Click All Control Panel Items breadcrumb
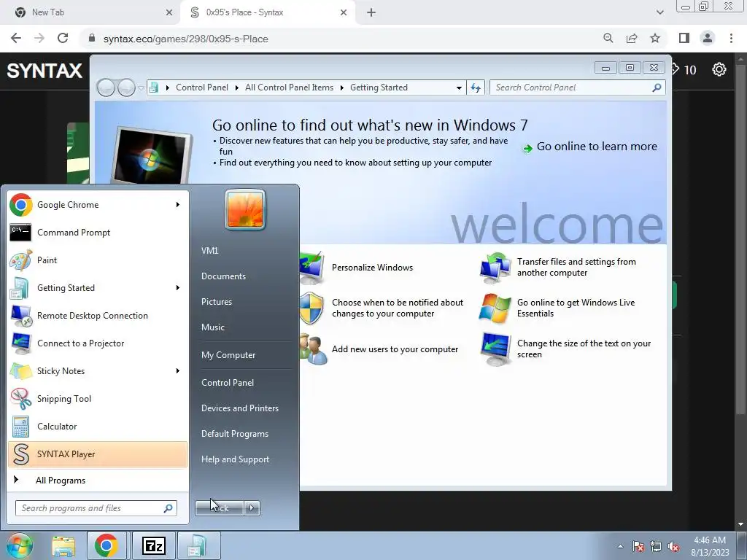 [289, 87]
